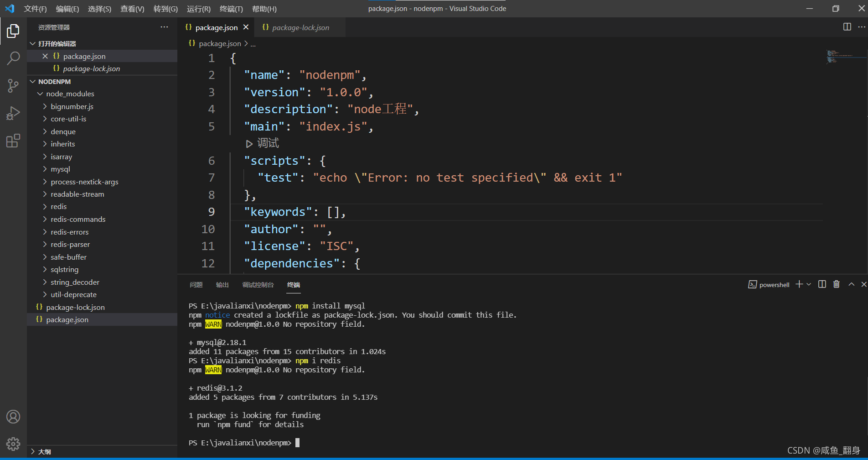868x460 pixels.
Task: Select package.json in NODENPM file tree
Action: (x=102, y=319)
